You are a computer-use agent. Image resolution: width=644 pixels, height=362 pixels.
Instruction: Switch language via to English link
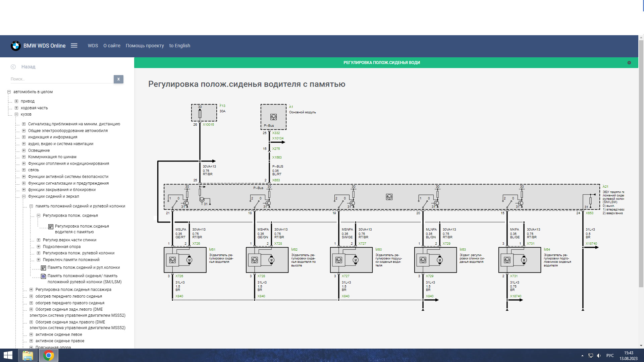pyautogui.click(x=179, y=46)
